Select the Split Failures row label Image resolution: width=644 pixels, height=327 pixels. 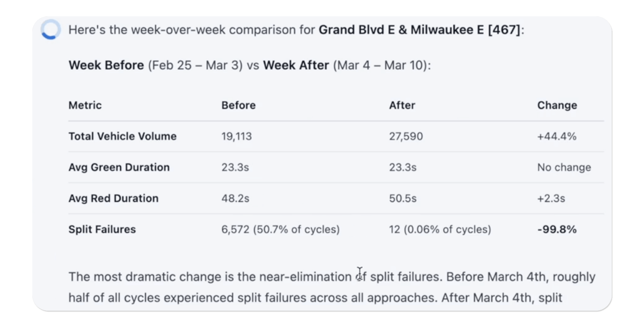pyautogui.click(x=102, y=229)
